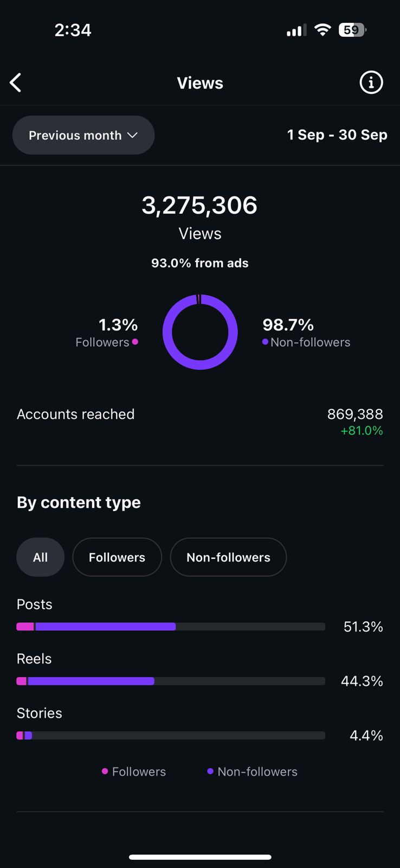Viewport: 400px width, 868px height.
Task: Tap the purple Non-followers dot beside 98.7%
Action: pyautogui.click(x=265, y=342)
